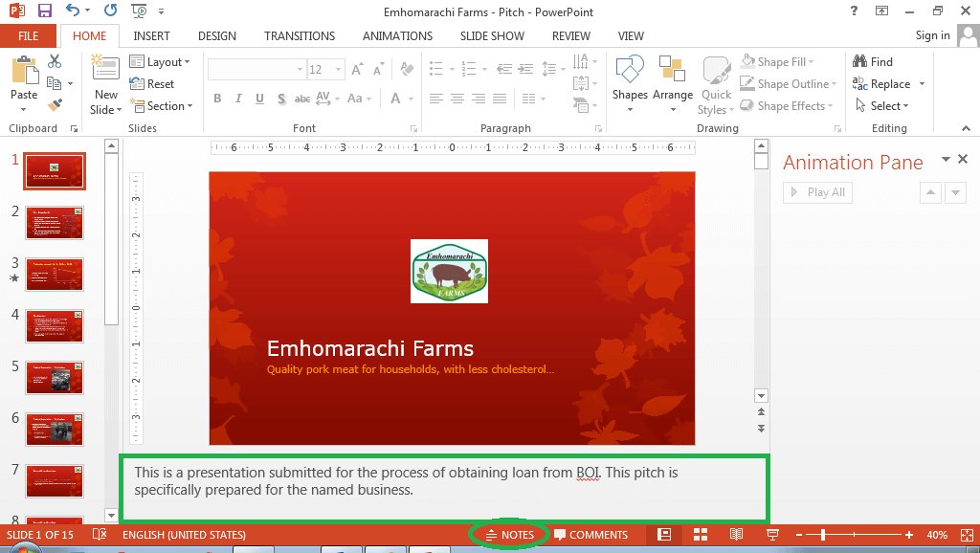Open the COMMENTS pane from the status bar

click(x=590, y=534)
